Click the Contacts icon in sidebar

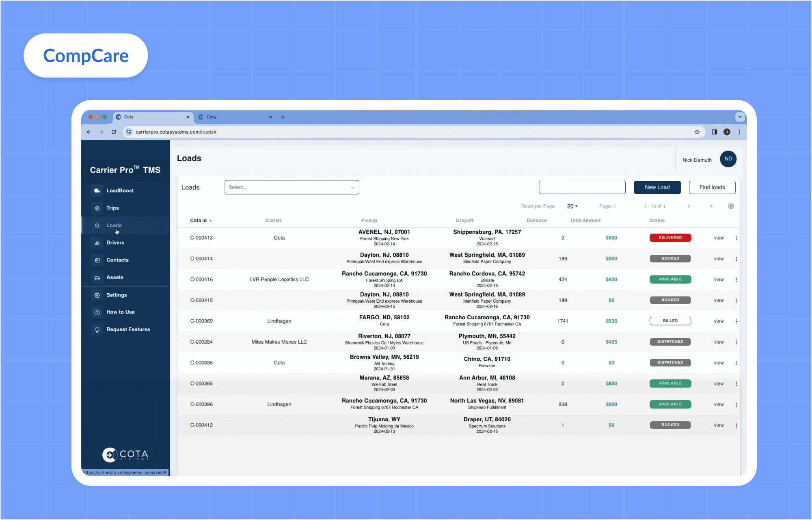click(x=97, y=260)
